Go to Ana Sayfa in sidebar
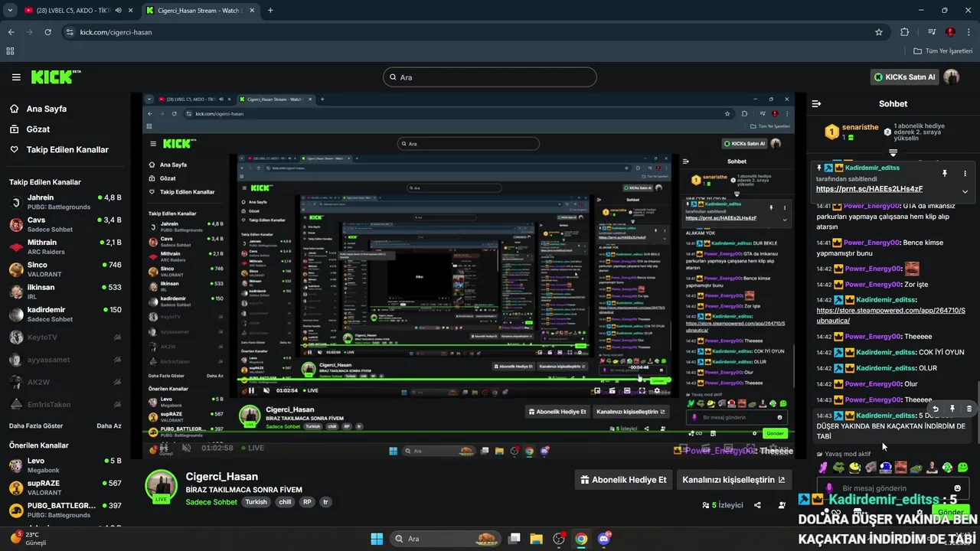This screenshot has width=980, height=551. click(46, 109)
